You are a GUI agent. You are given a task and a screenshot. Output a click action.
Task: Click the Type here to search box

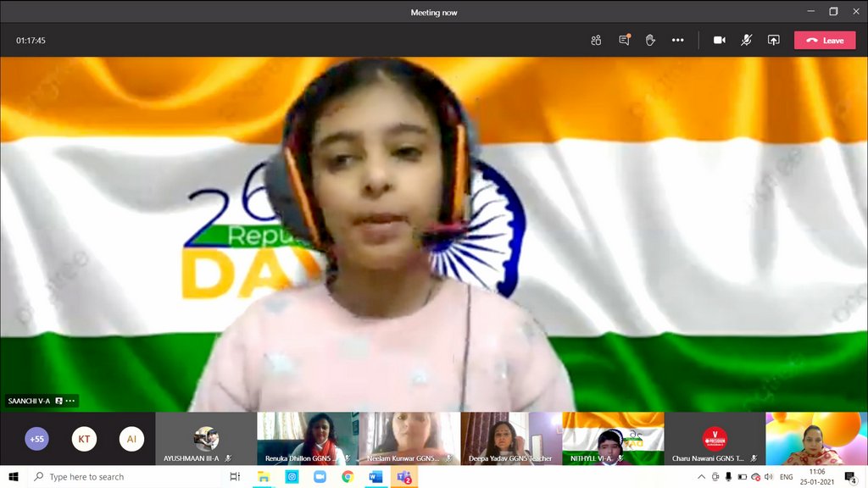point(125,476)
